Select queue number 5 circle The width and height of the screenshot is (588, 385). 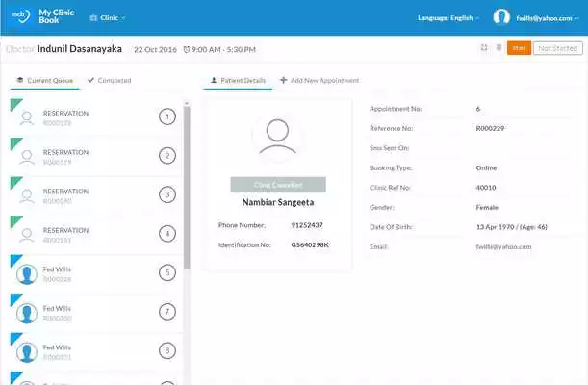167,272
